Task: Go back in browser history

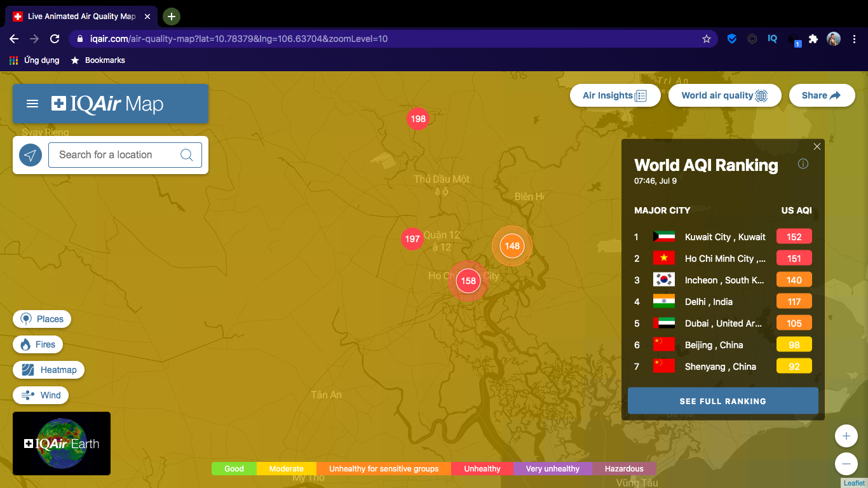Action: 14,39
